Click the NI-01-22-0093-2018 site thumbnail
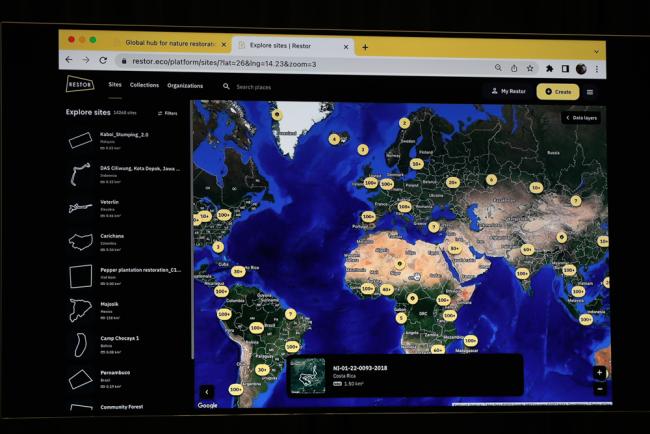Viewport: 650px width, 434px height. 308,376
